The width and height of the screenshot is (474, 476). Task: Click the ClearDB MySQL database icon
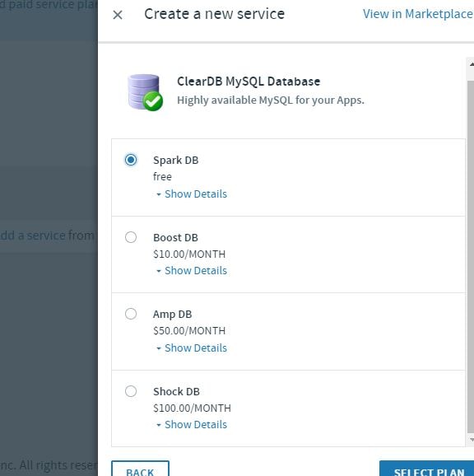coord(145,92)
